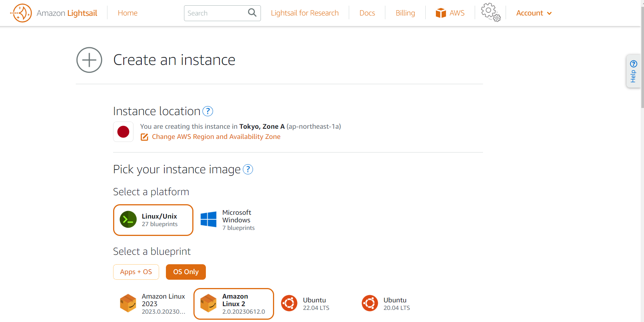Click the Japan flag region icon
This screenshot has width=644, height=322.
click(123, 132)
